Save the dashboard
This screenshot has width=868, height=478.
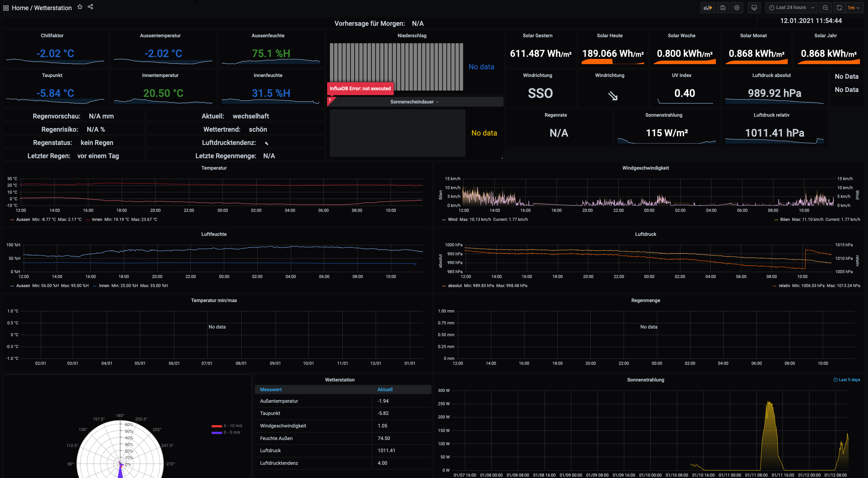[x=723, y=8]
